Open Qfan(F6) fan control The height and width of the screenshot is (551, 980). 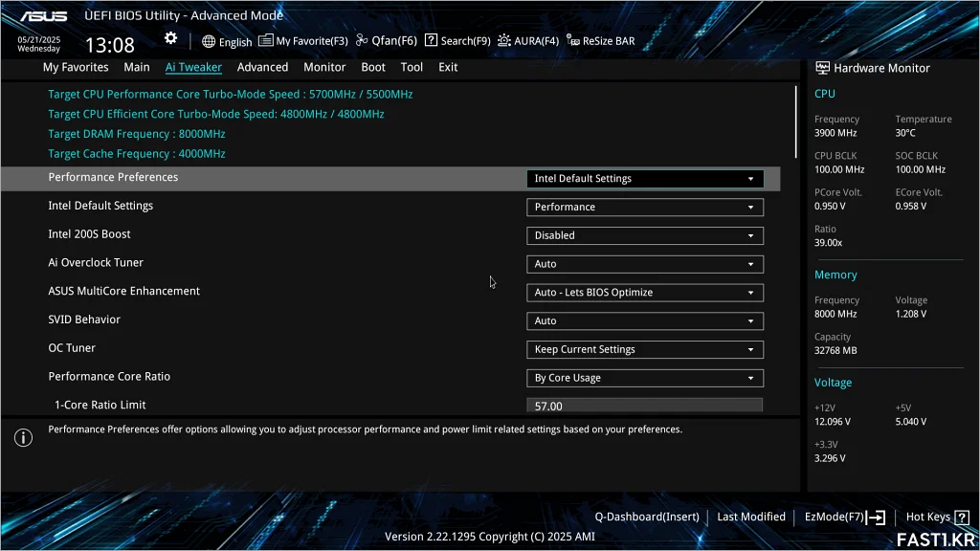(387, 40)
